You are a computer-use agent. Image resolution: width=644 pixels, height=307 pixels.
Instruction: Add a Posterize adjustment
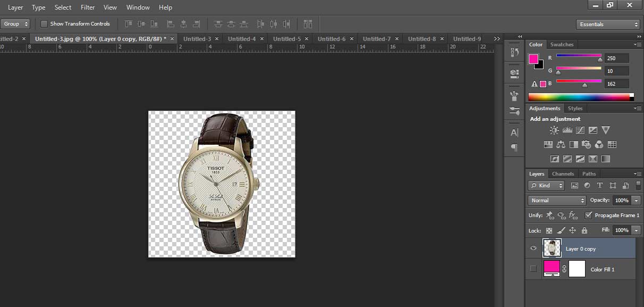567,159
